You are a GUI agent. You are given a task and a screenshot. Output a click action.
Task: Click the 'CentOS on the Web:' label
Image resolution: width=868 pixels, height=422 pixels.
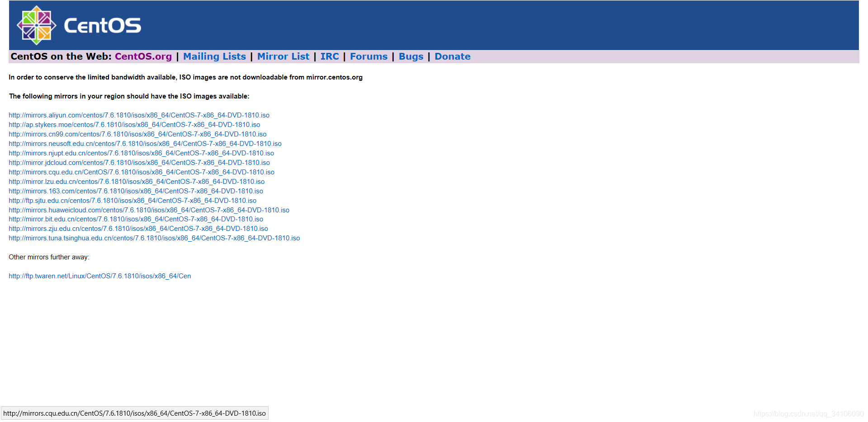[x=61, y=56]
